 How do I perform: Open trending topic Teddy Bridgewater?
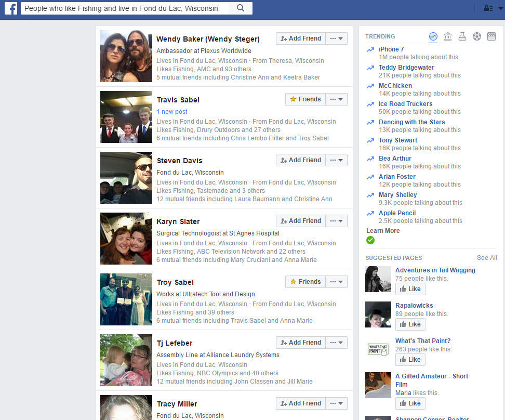click(x=406, y=68)
